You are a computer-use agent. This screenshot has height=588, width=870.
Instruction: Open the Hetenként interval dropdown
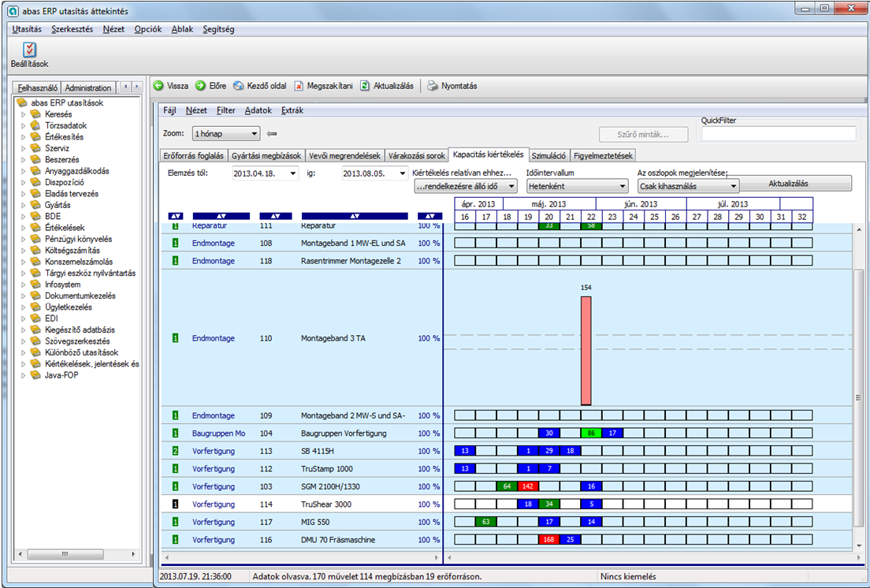577,186
